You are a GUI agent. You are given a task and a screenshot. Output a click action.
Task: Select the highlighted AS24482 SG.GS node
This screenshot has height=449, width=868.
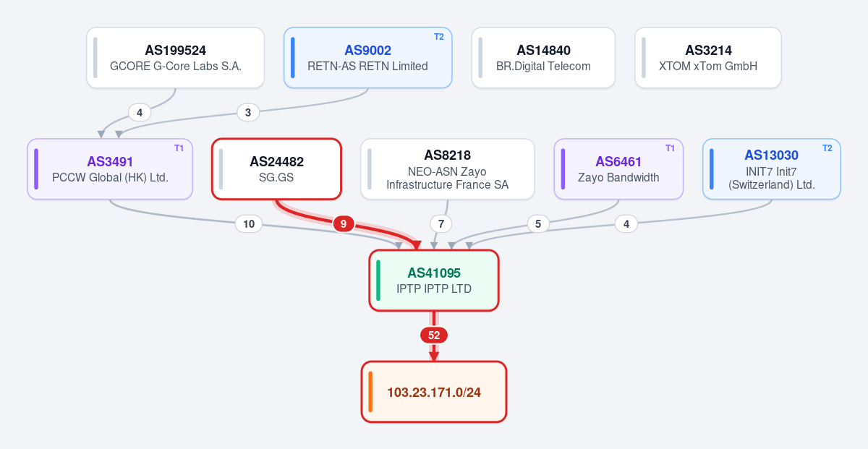(x=276, y=169)
